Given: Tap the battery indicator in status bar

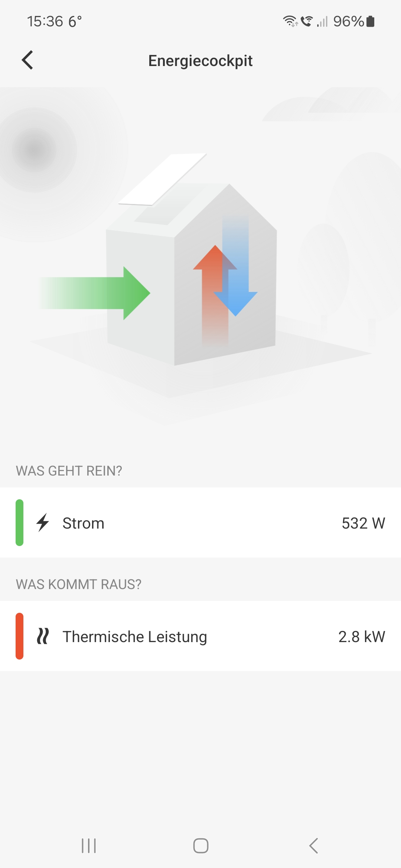Looking at the screenshot, I should click(x=370, y=22).
